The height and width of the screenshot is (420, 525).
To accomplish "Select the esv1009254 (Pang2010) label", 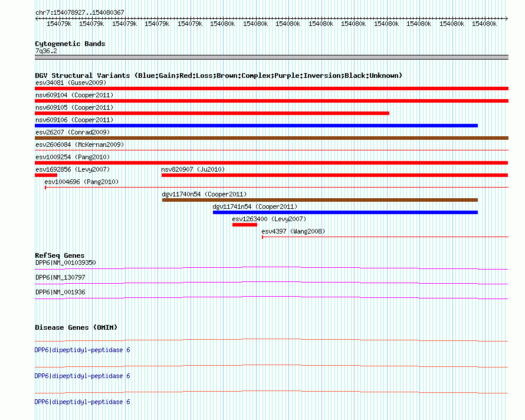I will [x=73, y=157].
